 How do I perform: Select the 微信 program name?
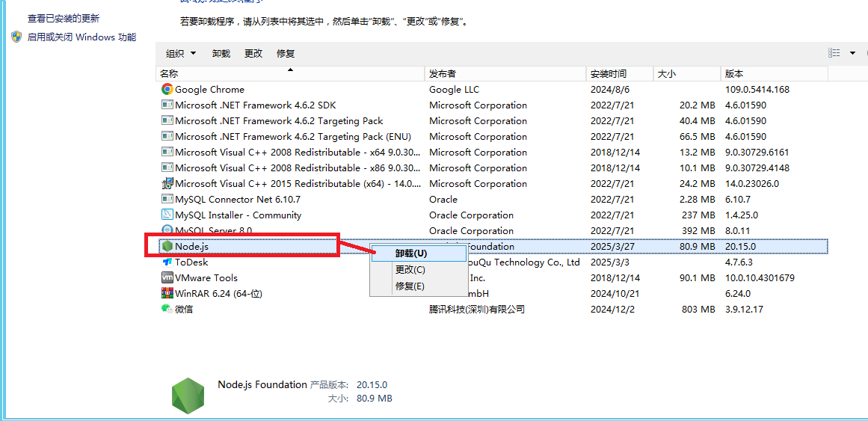(x=184, y=309)
